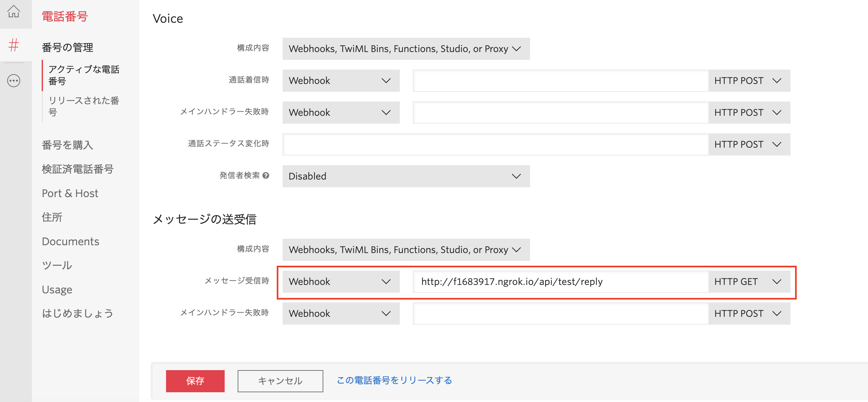Click Voice メインハンドラー失敗時 URL field
The height and width of the screenshot is (402, 868).
click(560, 113)
